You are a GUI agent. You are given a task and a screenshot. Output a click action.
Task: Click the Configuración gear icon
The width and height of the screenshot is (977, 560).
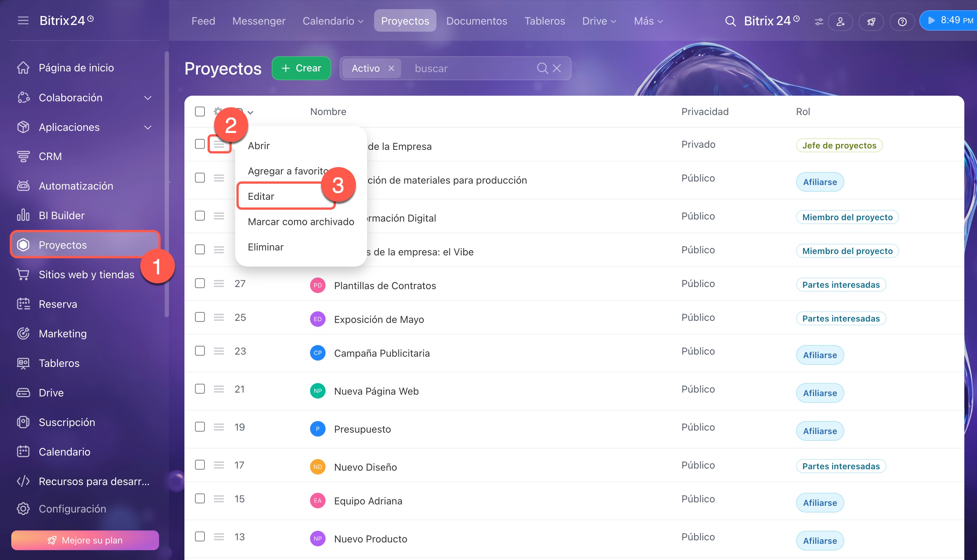click(x=23, y=509)
